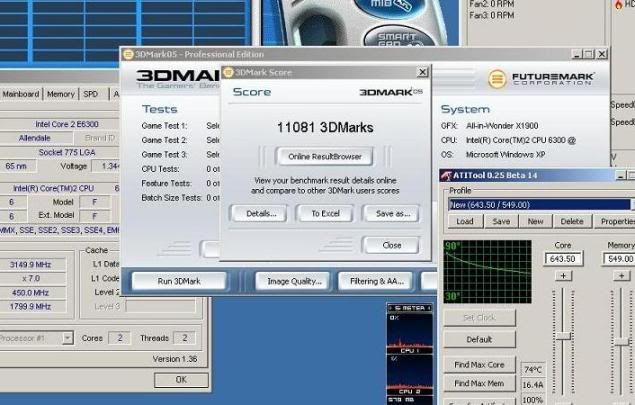The image size is (635, 405).
Task: Click the Core clock field showing 643.50
Action: point(563,259)
